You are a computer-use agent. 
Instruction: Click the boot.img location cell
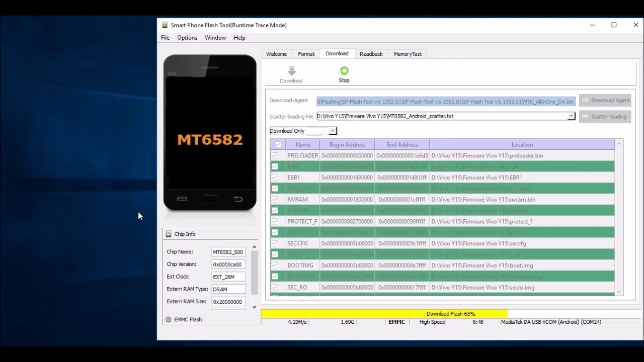click(x=522, y=265)
